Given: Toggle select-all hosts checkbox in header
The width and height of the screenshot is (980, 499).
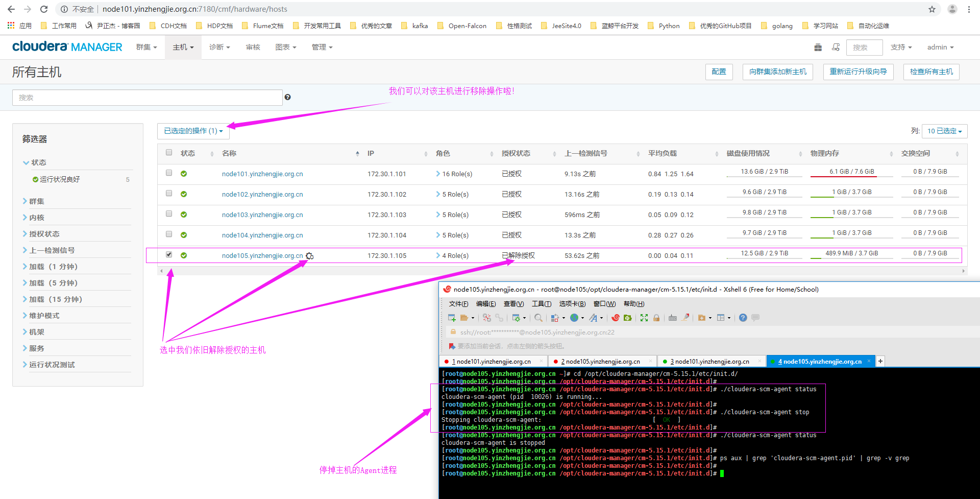Looking at the screenshot, I should [x=169, y=152].
